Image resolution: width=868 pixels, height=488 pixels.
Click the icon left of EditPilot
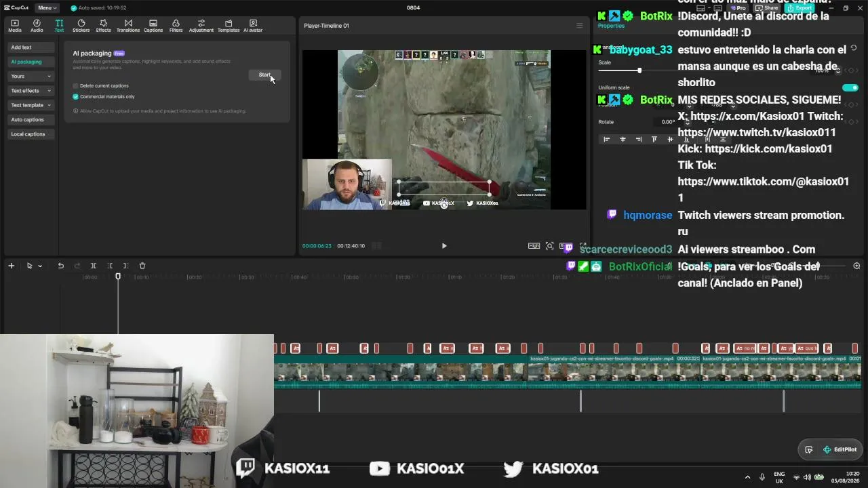[x=808, y=449]
